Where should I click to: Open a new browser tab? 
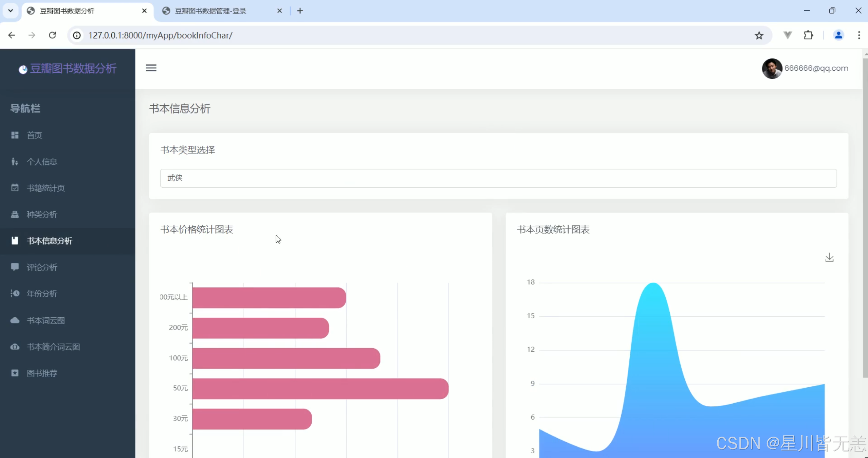300,11
